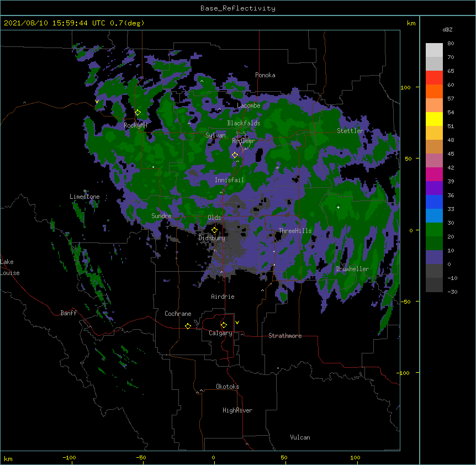Click the Ponoka city label
Image resolution: width=476 pixels, height=465 pixels.
265,75
